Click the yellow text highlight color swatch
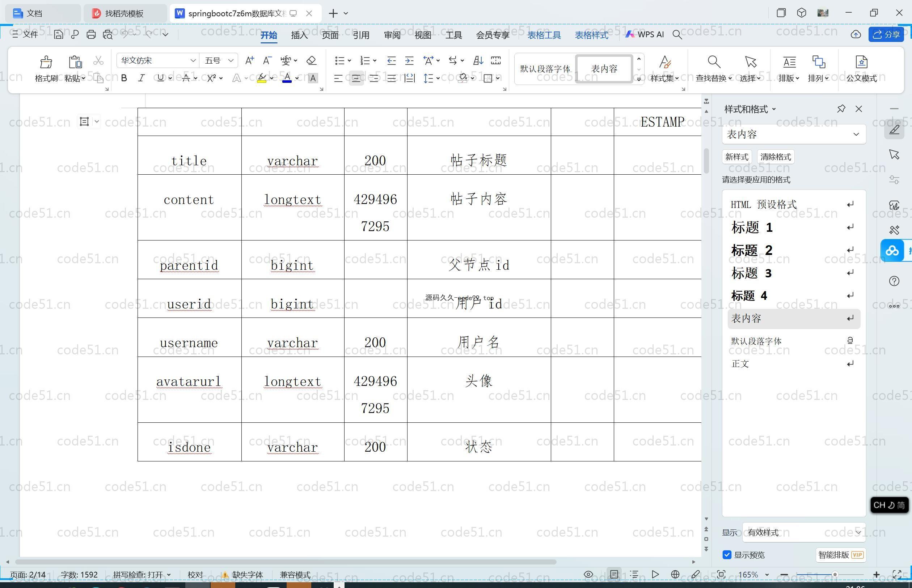The height and width of the screenshot is (588, 912). [262, 78]
